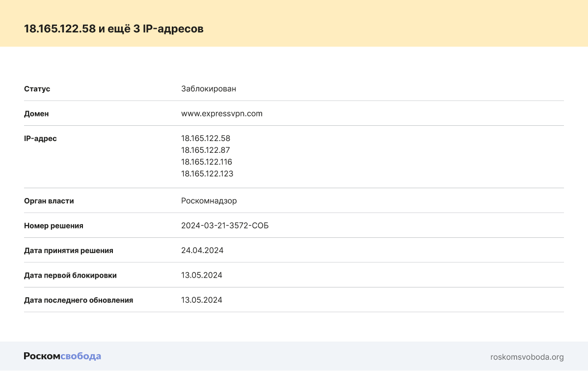Click the 'Заблокирован' status value
The width and height of the screenshot is (588, 371).
pos(209,88)
